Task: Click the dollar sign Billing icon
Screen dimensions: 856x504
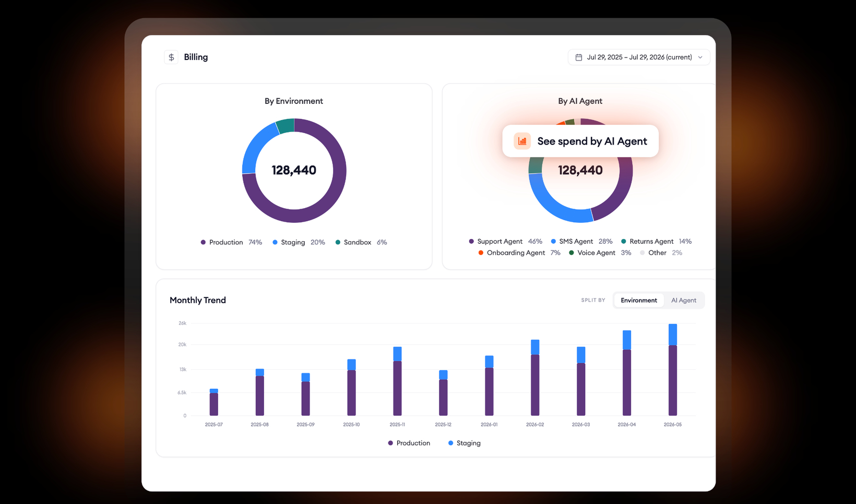Action: 171,57
